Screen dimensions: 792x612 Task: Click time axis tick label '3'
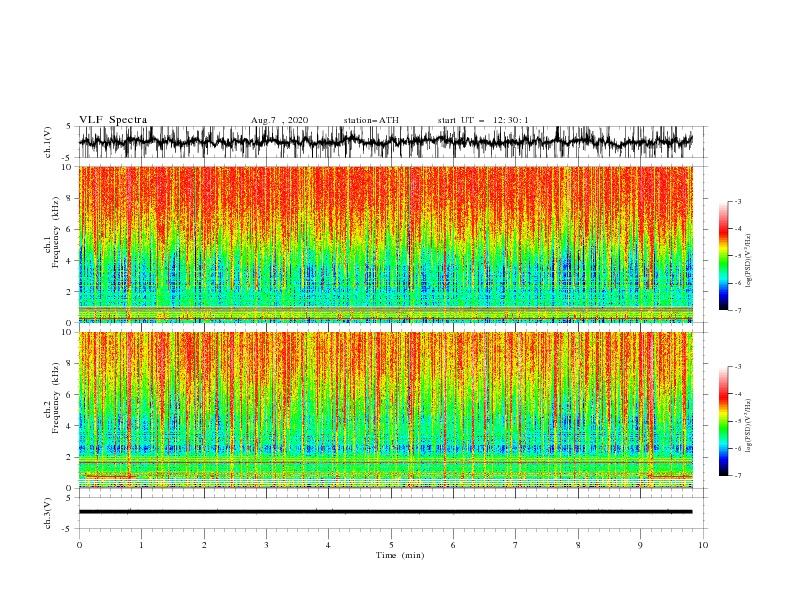click(x=266, y=545)
